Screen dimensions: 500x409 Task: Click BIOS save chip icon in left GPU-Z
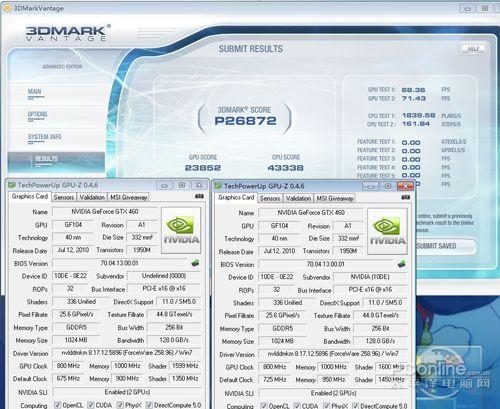(195, 263)
